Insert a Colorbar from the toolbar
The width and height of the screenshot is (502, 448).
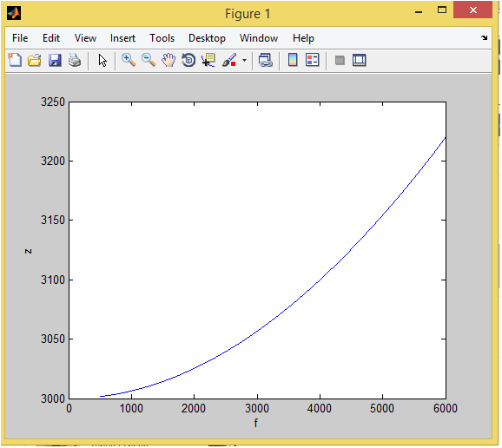coord(293,60)
